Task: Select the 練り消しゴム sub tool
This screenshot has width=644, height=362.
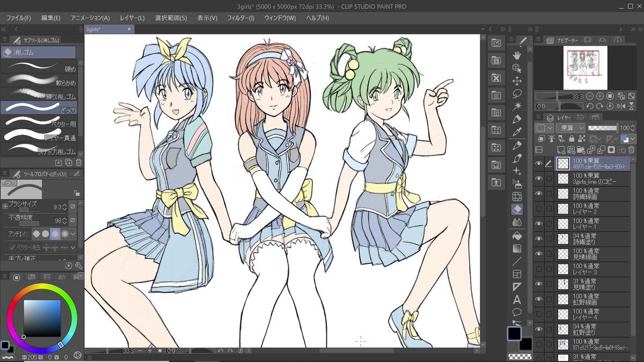Action: (39, 94)
